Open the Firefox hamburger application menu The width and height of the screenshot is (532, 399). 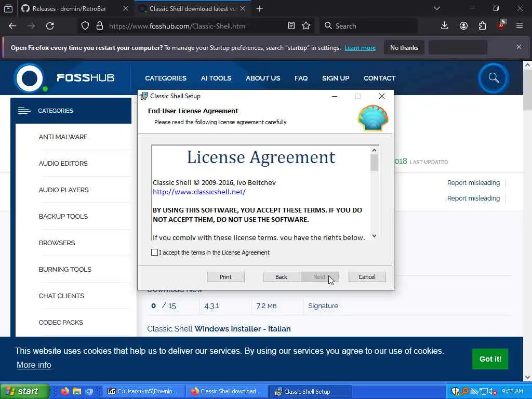click(x=520, y=26)
